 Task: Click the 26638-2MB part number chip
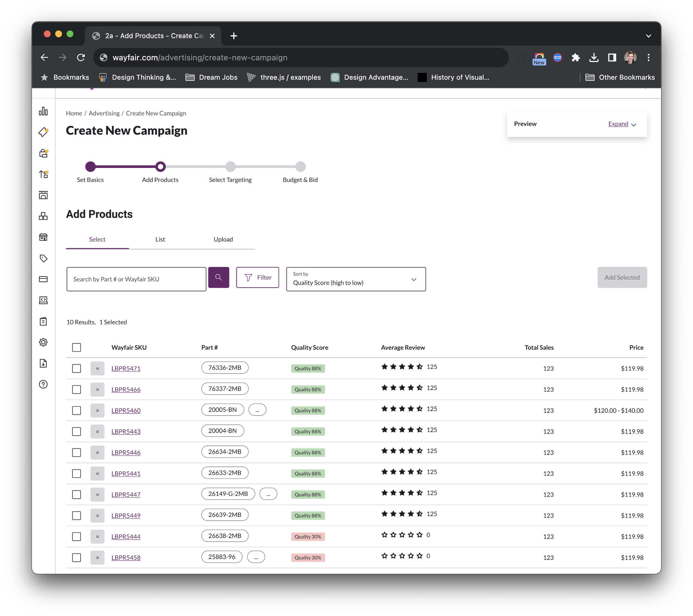click(x=225, y=536)
